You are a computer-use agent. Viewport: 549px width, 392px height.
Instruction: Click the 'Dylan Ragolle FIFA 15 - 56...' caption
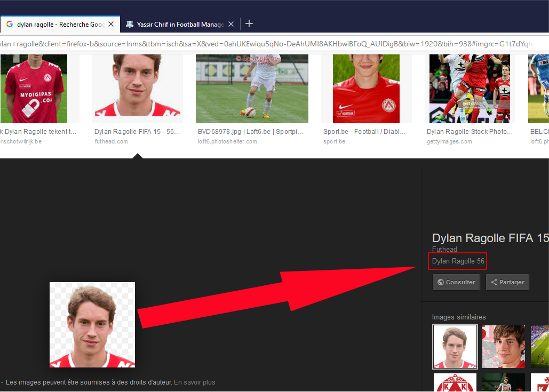tap(137, 132)
